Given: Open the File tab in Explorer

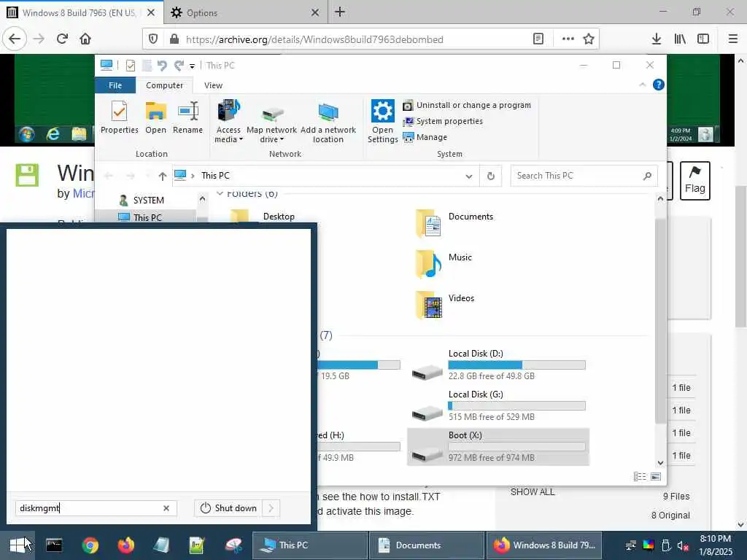Looking at the screenshot, I should click(x=115, y=85).
